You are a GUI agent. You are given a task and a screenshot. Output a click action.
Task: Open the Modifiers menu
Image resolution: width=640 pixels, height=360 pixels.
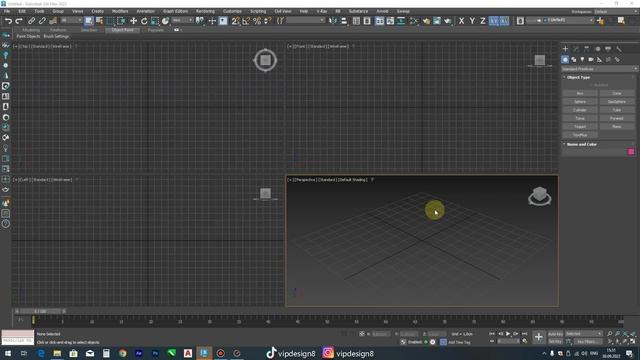click(120, 11)
